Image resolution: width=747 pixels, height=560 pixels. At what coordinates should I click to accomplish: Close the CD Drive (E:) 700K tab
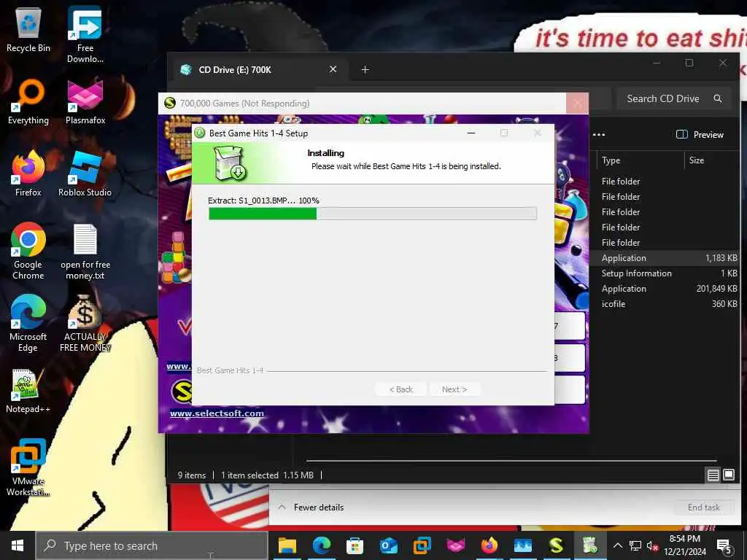click(333, 69)
